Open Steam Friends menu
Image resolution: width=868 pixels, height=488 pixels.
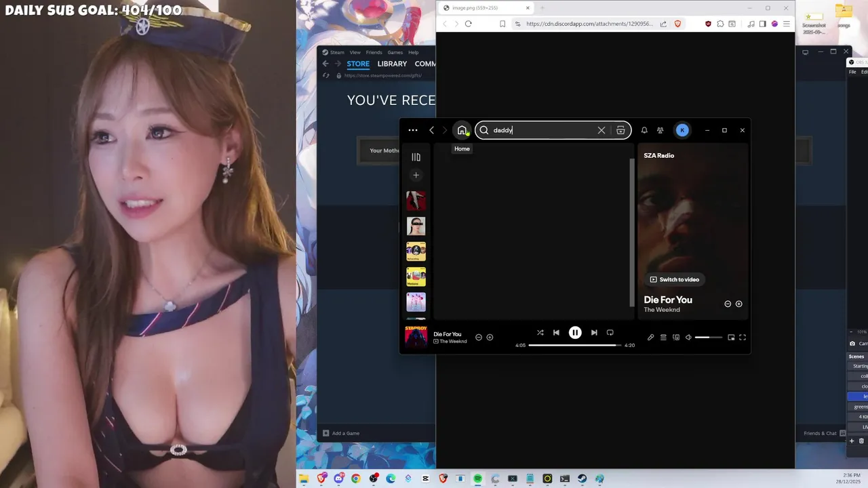[374, 52]
